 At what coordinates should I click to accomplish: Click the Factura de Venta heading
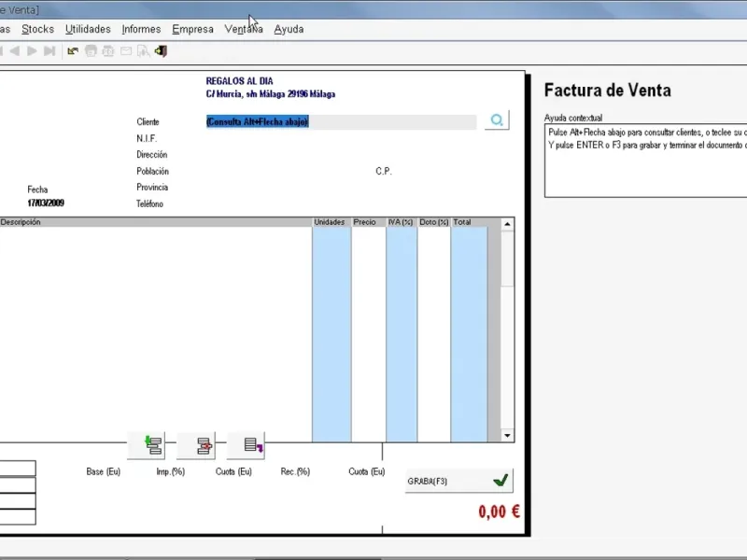tap(608, 91)
